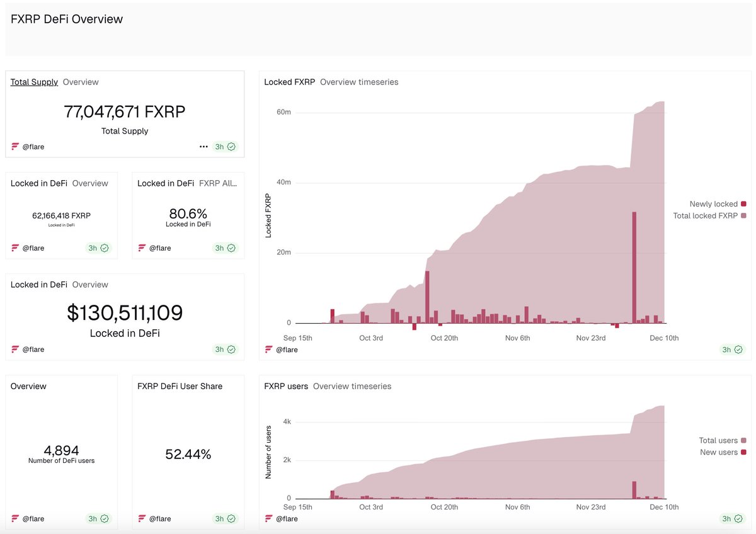Click the Flare logo below FXRP users chart
Screen dimensions: 756x534
(x=269, y=519)
